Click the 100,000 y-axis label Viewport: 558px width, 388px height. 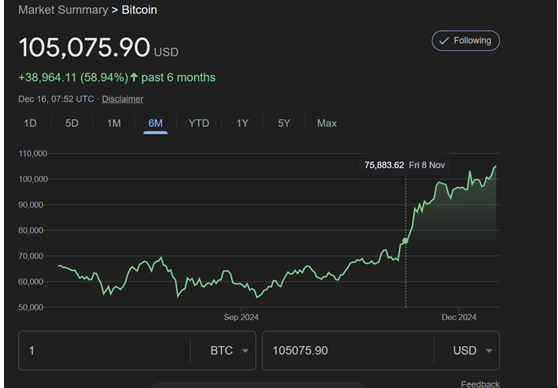point(33,179)
